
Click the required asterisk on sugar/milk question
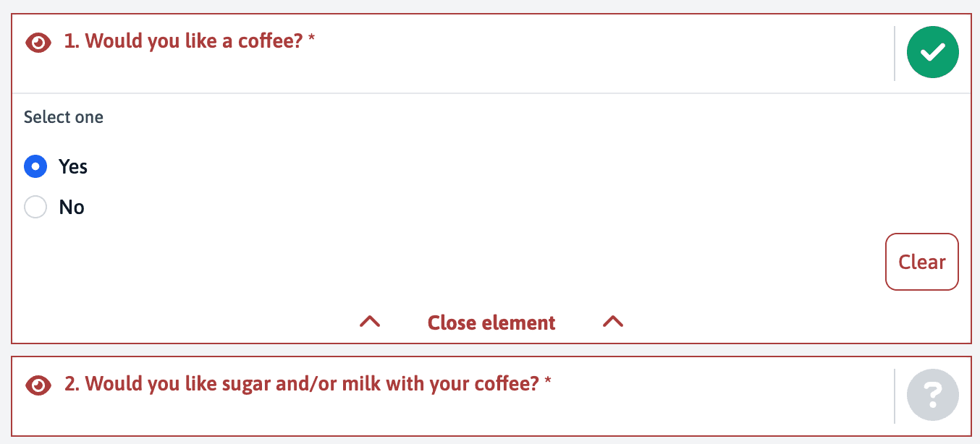pos(548,382)
